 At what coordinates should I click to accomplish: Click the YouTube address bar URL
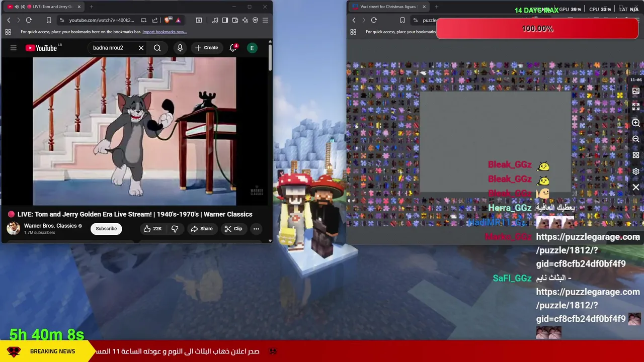click(x=102, y=20)
